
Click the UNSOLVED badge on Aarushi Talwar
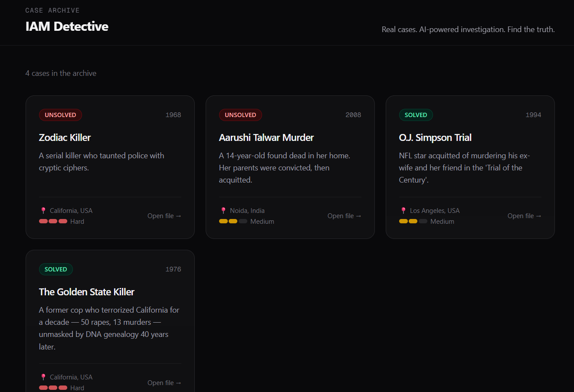click(240, 115)
